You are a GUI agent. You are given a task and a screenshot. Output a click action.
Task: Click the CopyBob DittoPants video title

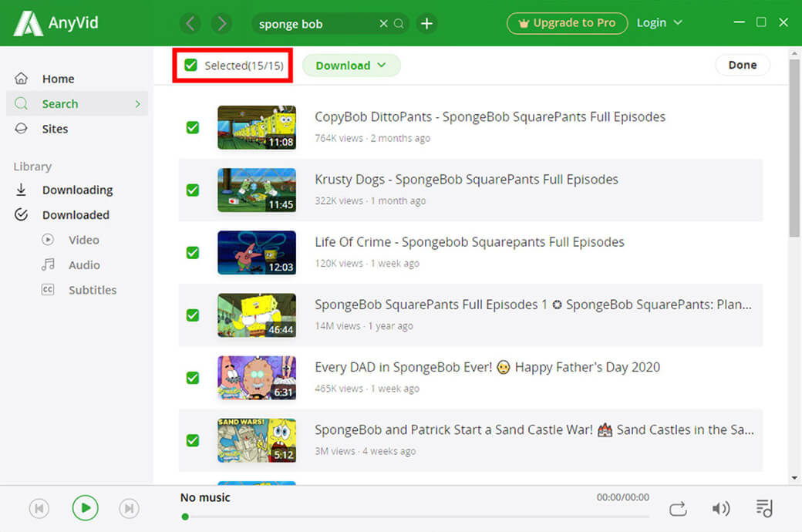(x=490, y=117)
